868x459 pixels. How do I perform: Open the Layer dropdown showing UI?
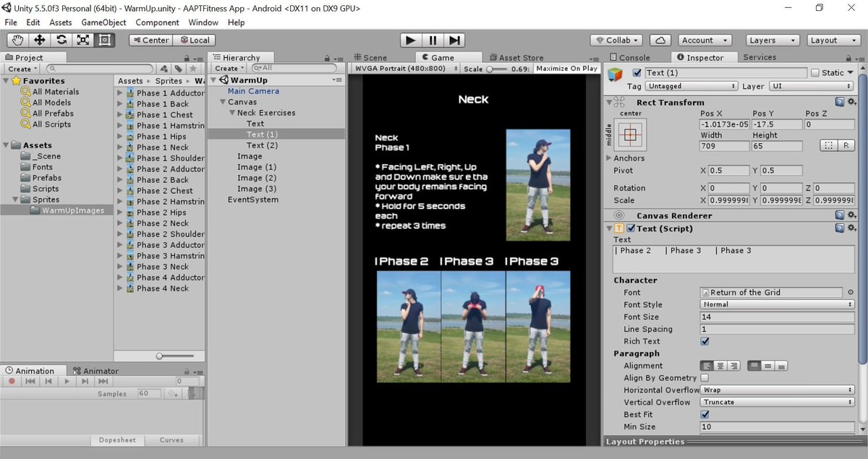click(811, 86)
